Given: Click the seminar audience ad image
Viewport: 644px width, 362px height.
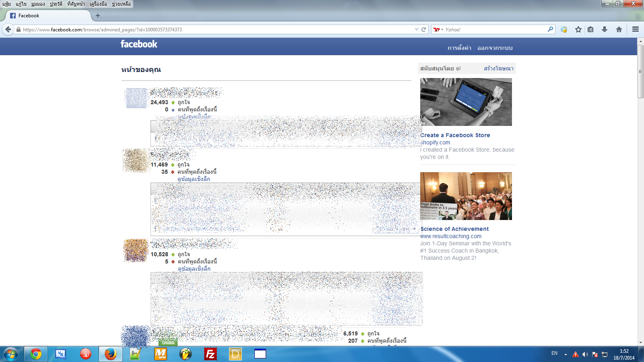Looking at the screenshot, I should click(x=466, y=196).
